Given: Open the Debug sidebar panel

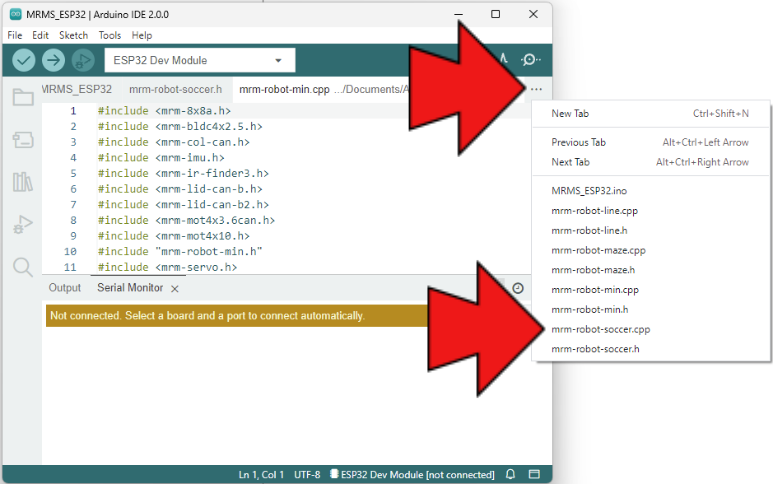Looking at the screenshot, I should click(x=22, y=225).
